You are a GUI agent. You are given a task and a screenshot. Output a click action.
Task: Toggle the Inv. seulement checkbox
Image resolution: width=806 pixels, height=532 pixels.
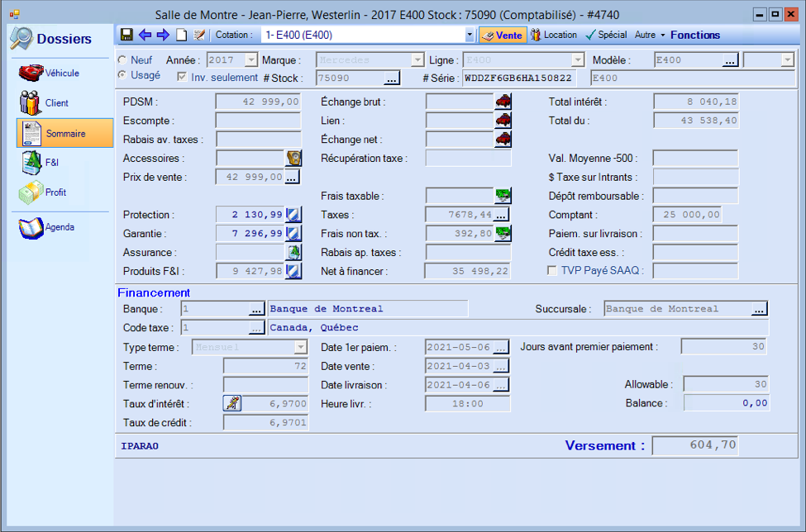click(x=181, y=77)
